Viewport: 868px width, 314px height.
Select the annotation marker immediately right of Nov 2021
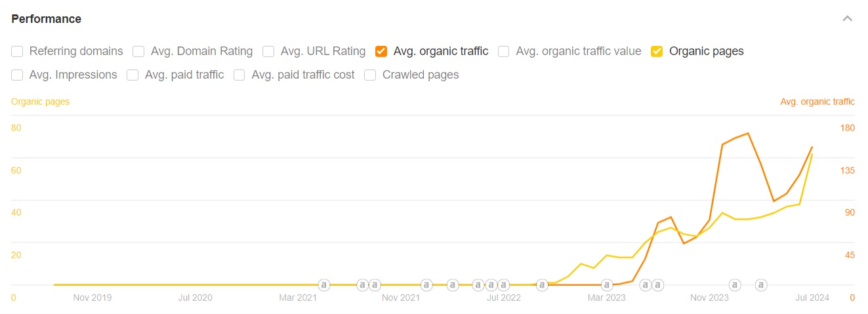(426, 285)
